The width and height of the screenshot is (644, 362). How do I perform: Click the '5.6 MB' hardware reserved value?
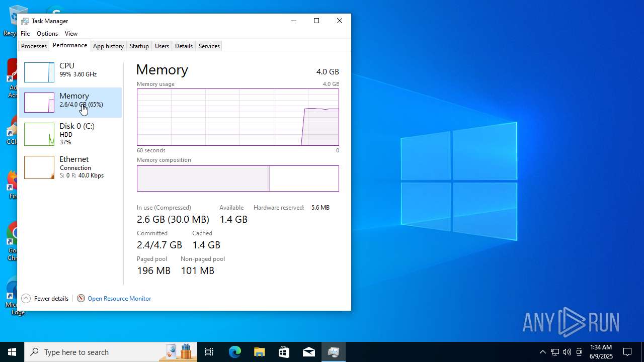click(x=320, y=208)
